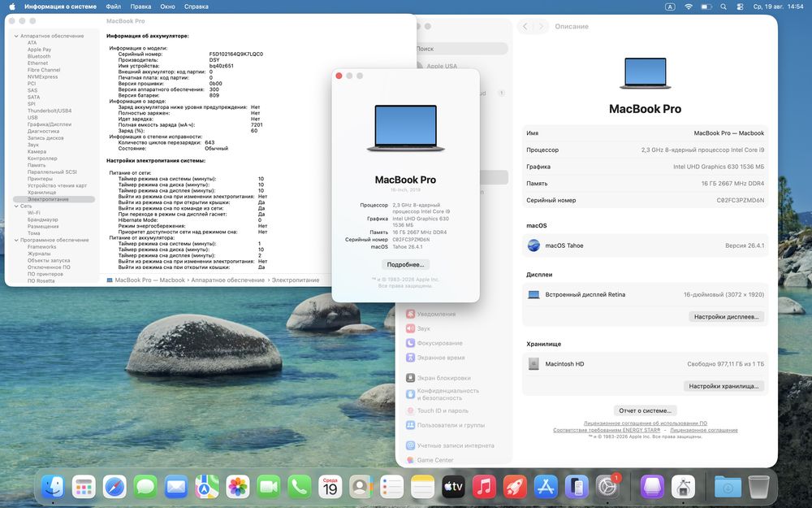Click the menu bar clock Ср, 19 авг.
This screenshot has width=812, height=508.
point(778,7)
